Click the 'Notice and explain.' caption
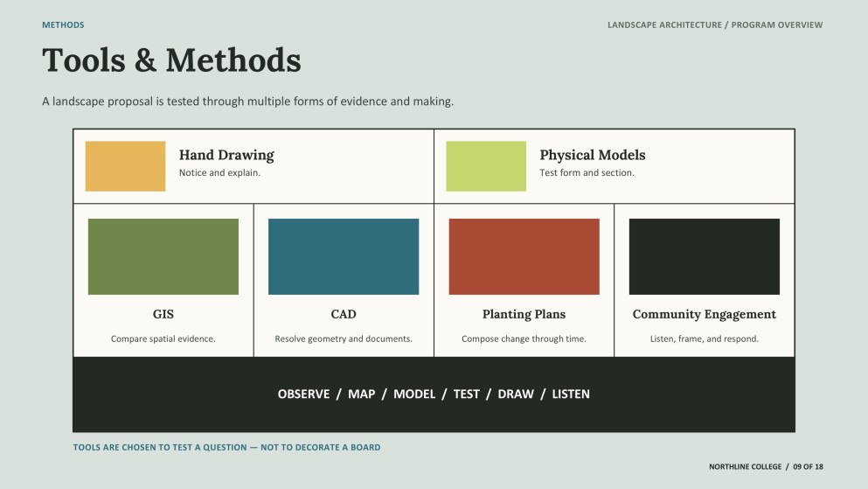The width and height of the screenshot is (868, 489). point(219,173)
